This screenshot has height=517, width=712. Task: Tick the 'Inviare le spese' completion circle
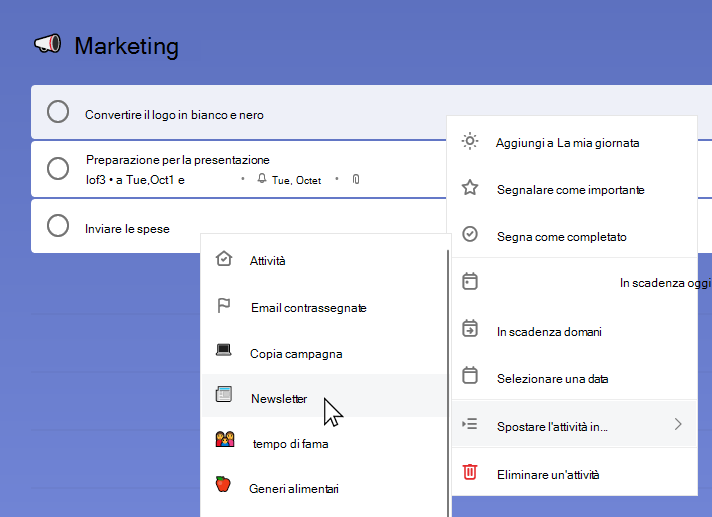click(x=58, y=226)
